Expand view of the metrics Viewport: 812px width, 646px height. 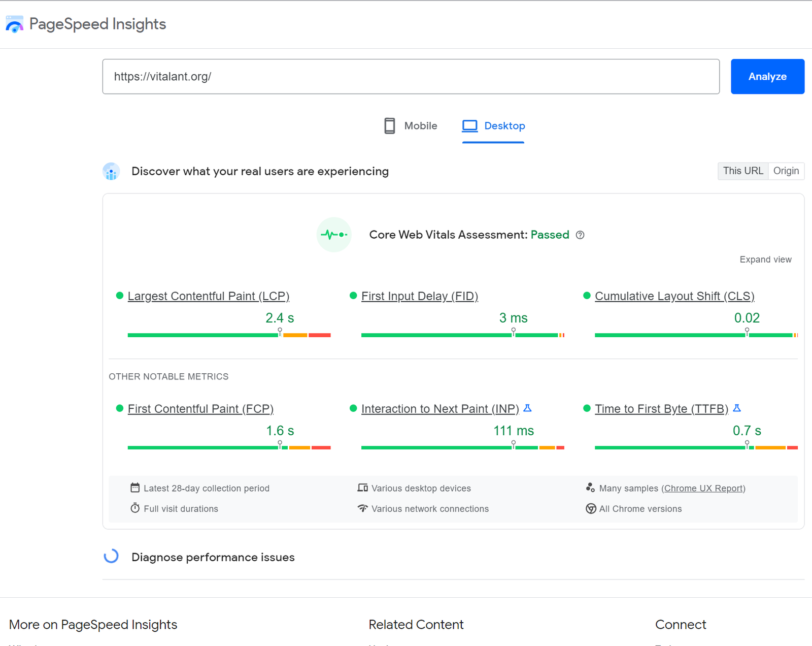765,260
